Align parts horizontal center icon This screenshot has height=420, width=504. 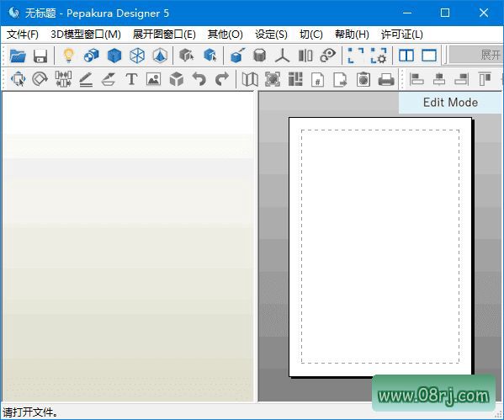(439, 79)
